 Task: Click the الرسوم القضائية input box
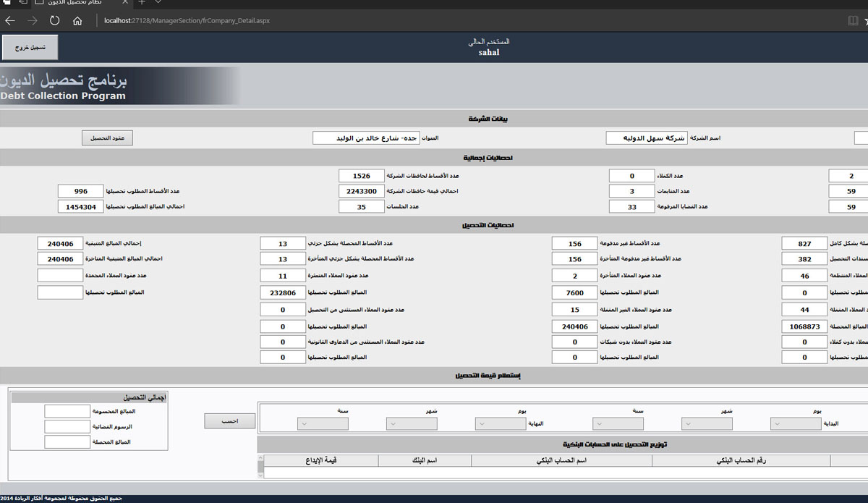(x=67, y=427)
